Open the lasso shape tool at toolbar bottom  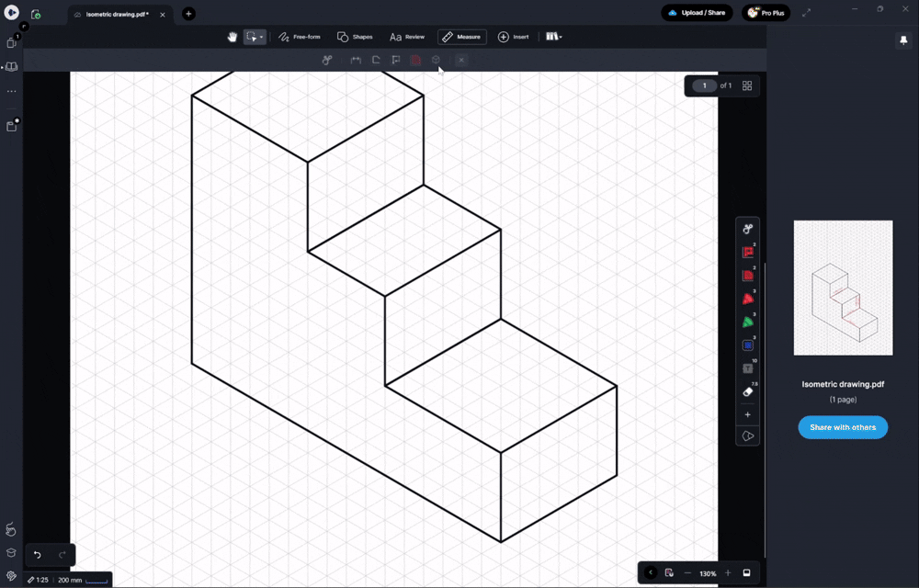(748, 436)
